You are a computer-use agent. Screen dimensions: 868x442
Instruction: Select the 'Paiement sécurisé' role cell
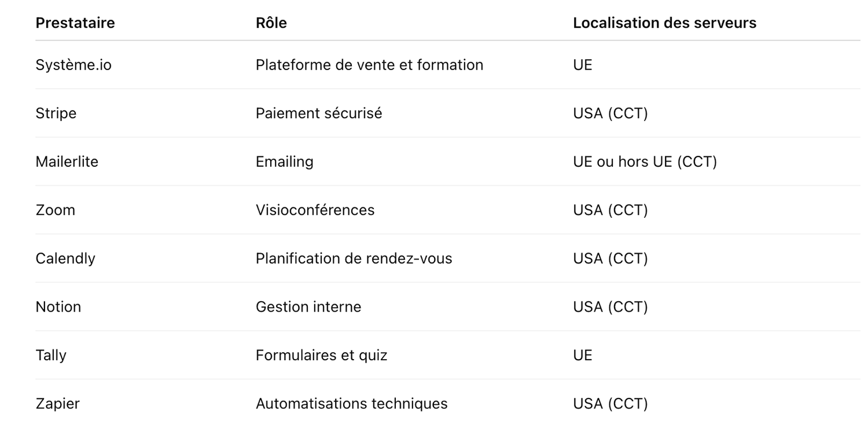(x=319, y=114)
